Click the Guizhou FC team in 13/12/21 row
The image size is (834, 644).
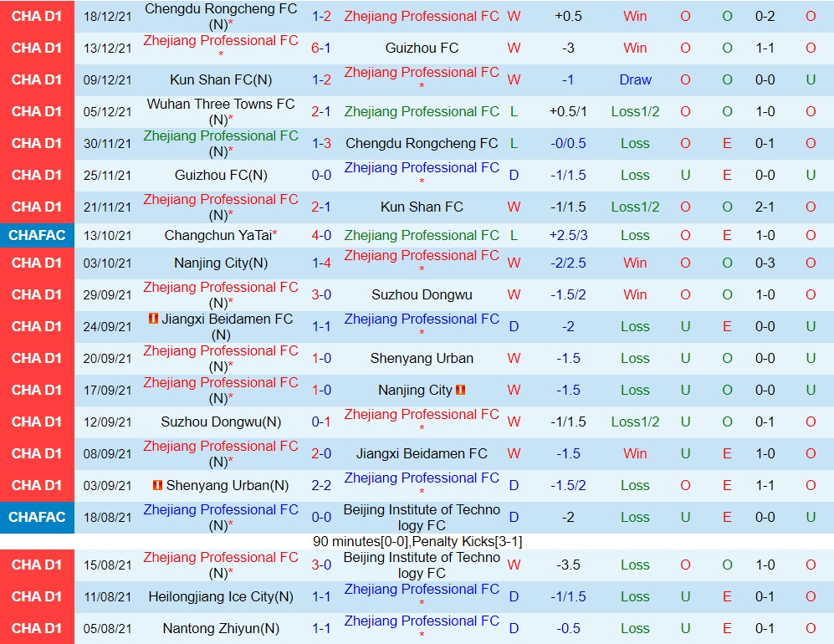coord(422,48)
